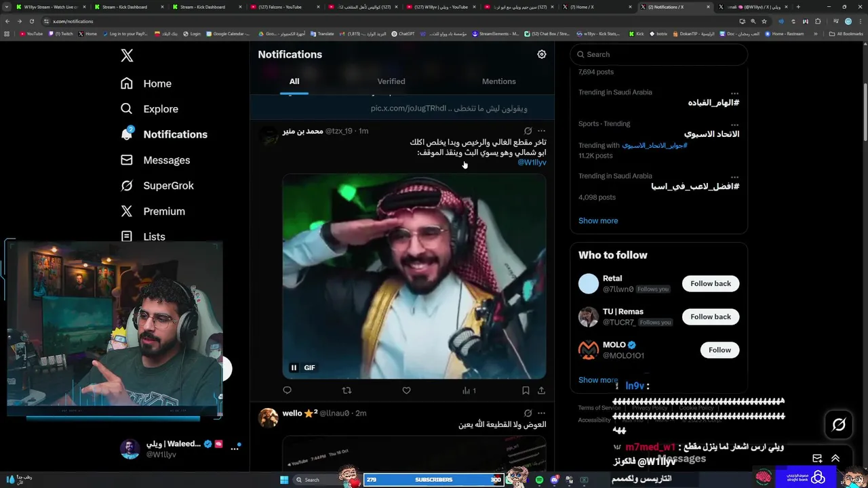Image resolution: width=868 pixels, height=488 pixels.
Task: Open Messages in the X sidebar
Action: click(x=155, y=160)
